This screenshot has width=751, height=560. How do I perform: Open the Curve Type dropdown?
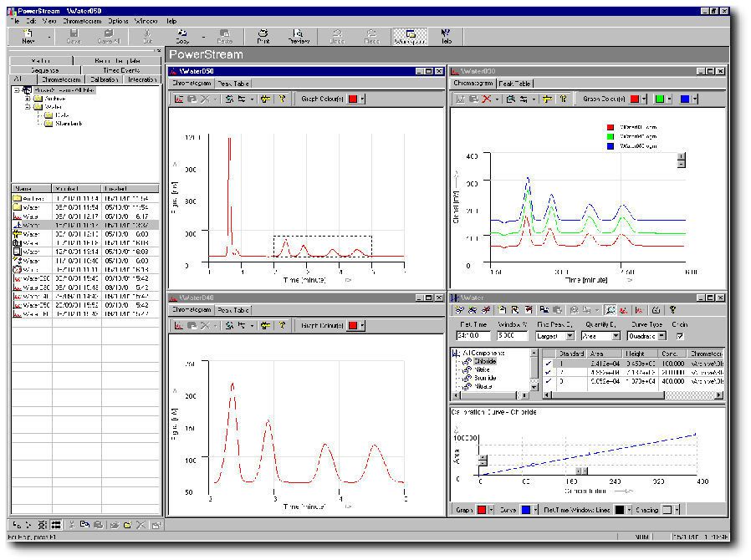661,336
